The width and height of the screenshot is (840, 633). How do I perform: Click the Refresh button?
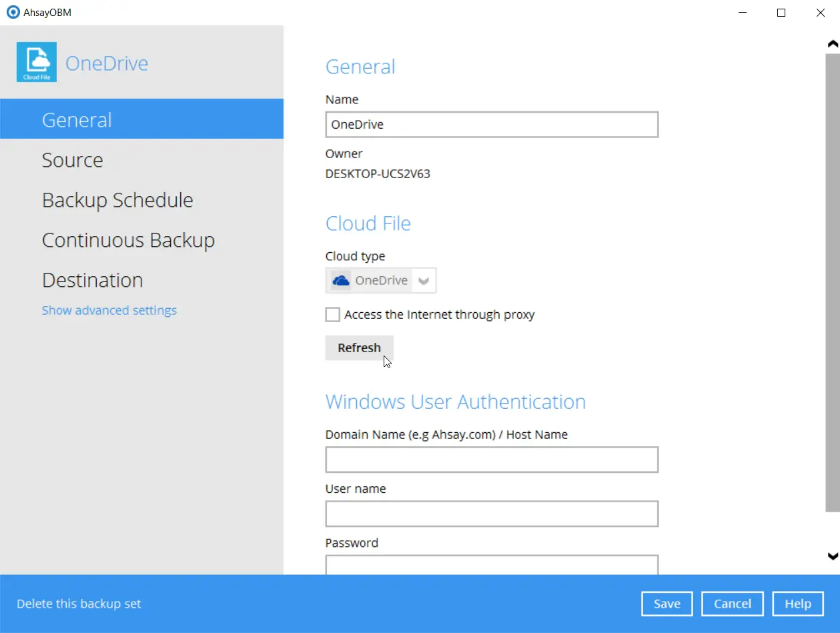click(x=359, y=348)
